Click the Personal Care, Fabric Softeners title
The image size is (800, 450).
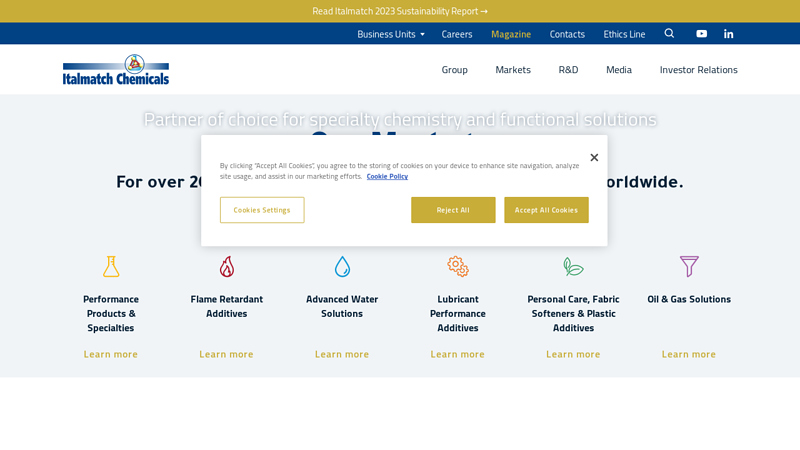pyautogui.click(x=573, y=313)
